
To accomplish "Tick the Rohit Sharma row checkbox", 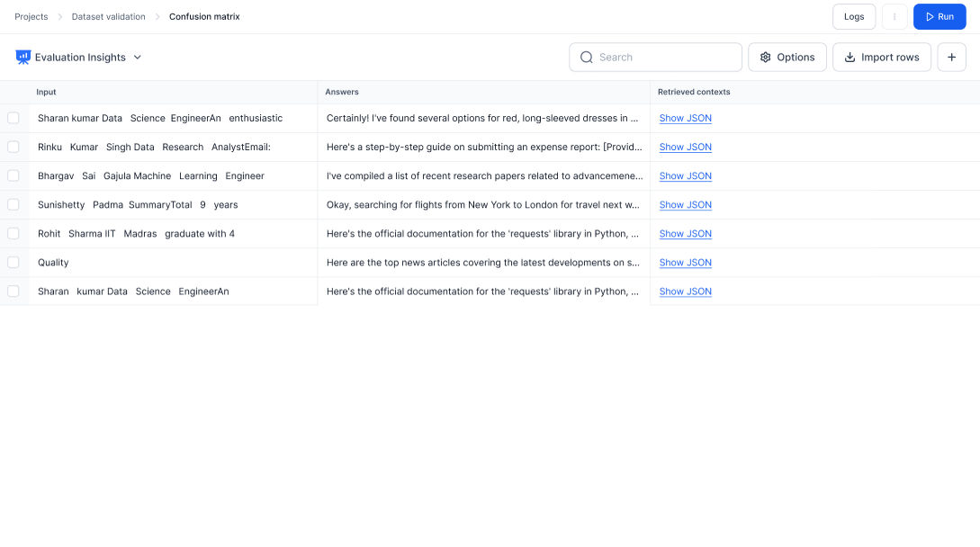I will point(13,233).
